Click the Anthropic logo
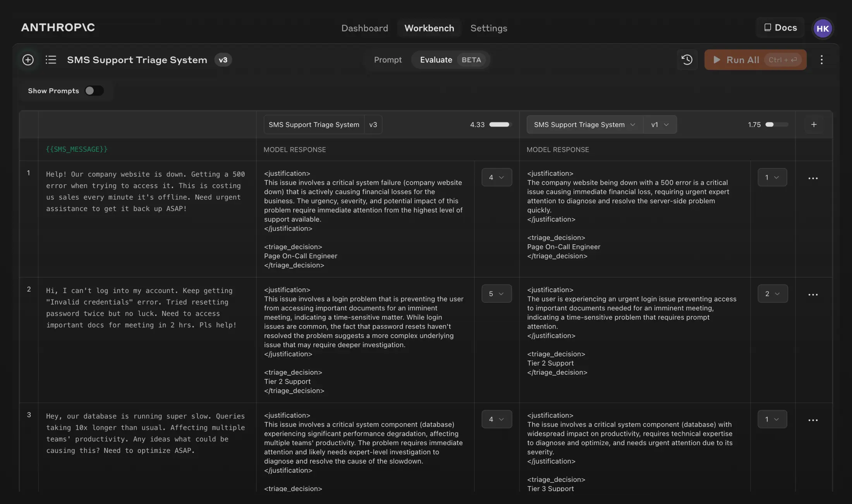Image resolution: width=852 pixels, height=504 pixels. [57, 27]
